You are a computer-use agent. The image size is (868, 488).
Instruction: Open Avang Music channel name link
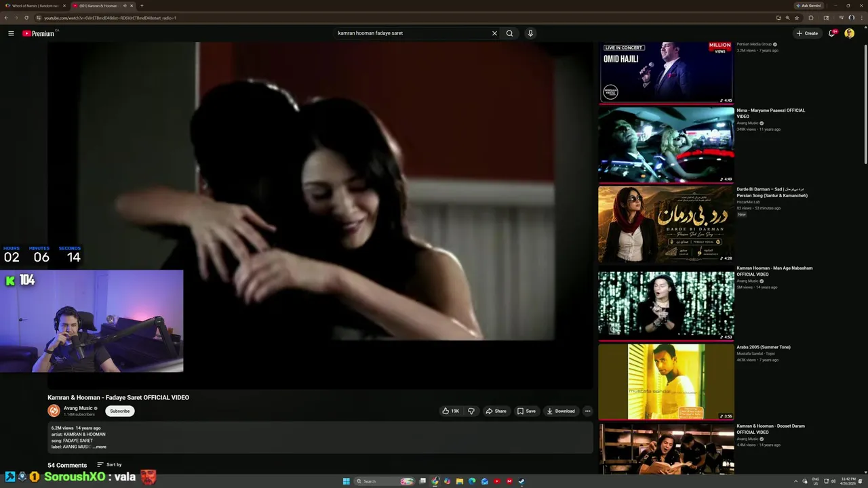78,408
